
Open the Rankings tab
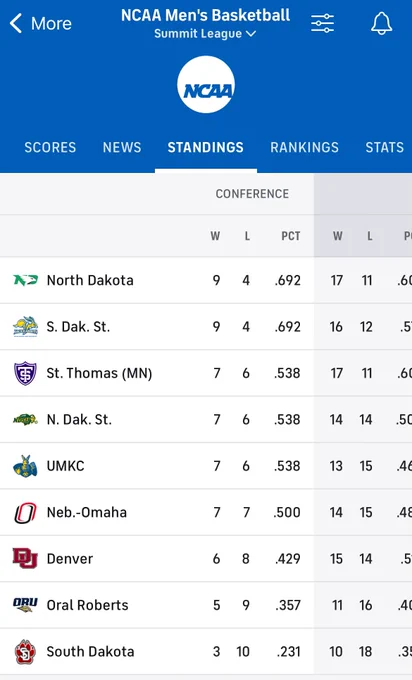coord(304,147)
